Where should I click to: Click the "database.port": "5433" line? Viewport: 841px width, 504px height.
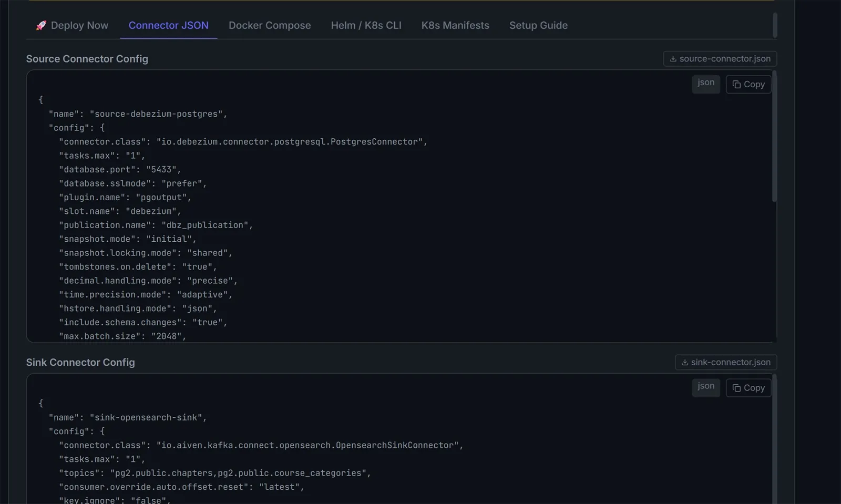point(120,170)
